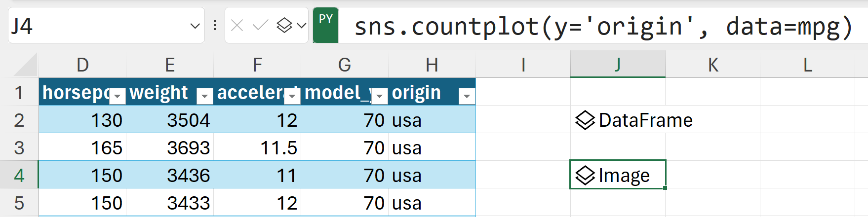Screen dimensions: 868x217
Task: Click the cancel formula X icon
Action: 237,25
